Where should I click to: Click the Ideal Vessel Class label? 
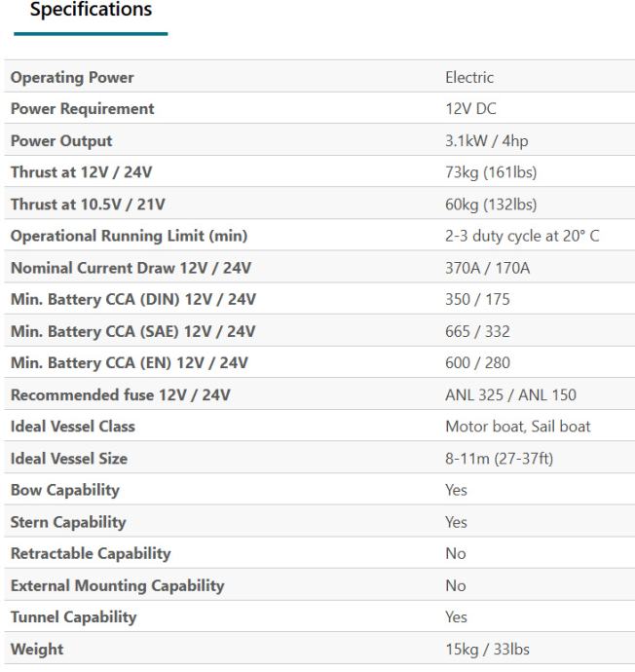pyautogui.click(x=72, y=427)
